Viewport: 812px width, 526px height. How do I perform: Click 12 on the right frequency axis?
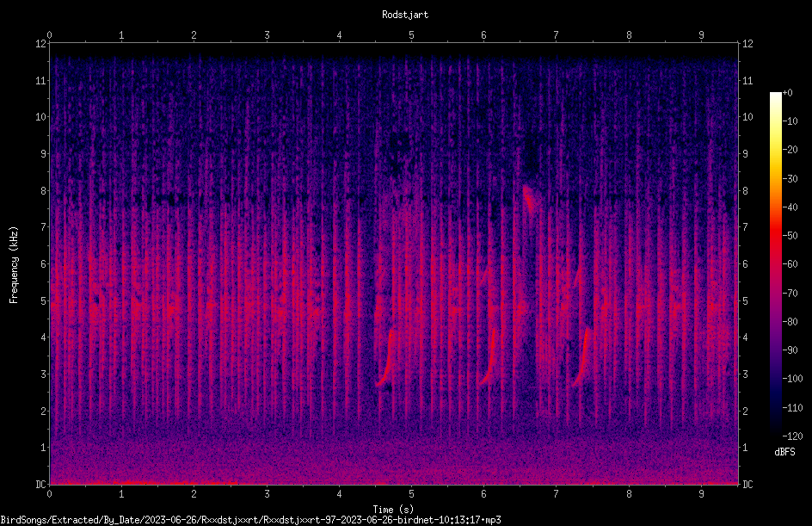747,44
